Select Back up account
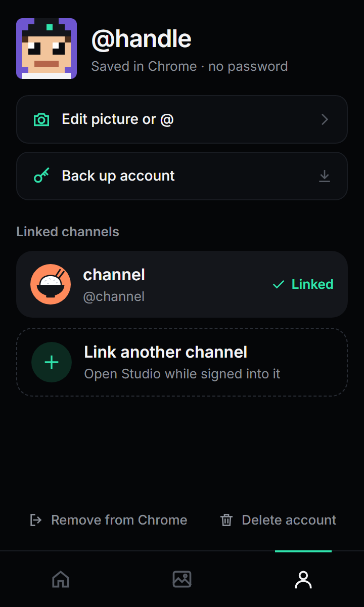The height and width of the screenshot is (607, 364). click(x=182, y=176)
